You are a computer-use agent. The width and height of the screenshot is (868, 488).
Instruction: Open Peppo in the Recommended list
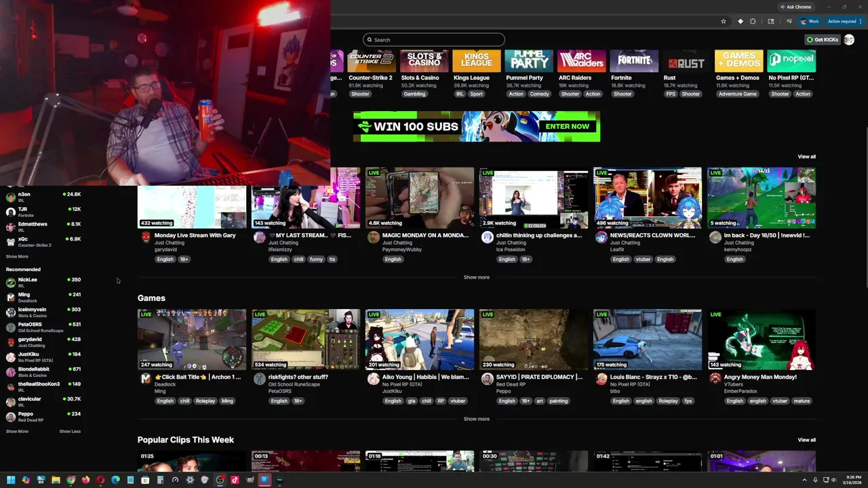coord(43,416)
